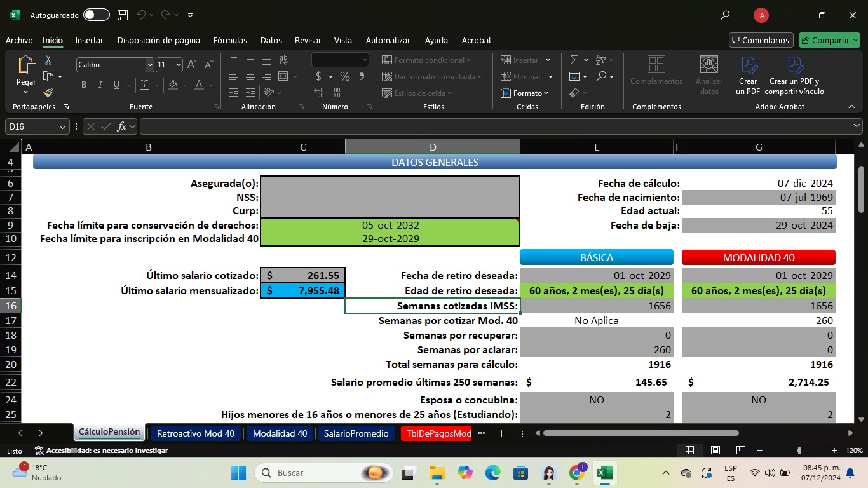The image size is (868, 488).
Task: Open the Fórmulas ribbon tab
Action: [x=230, y=40]
